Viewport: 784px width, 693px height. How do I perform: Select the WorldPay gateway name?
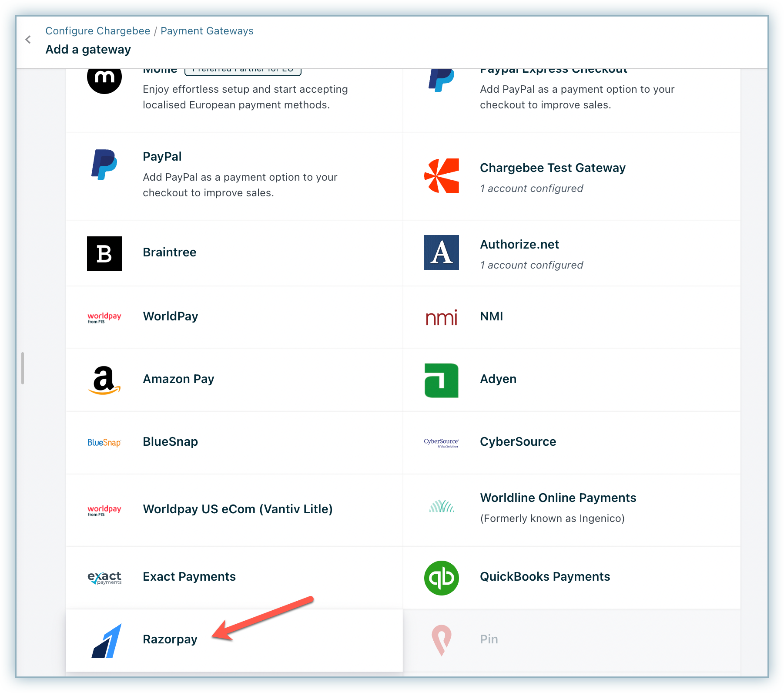point(170,316)
